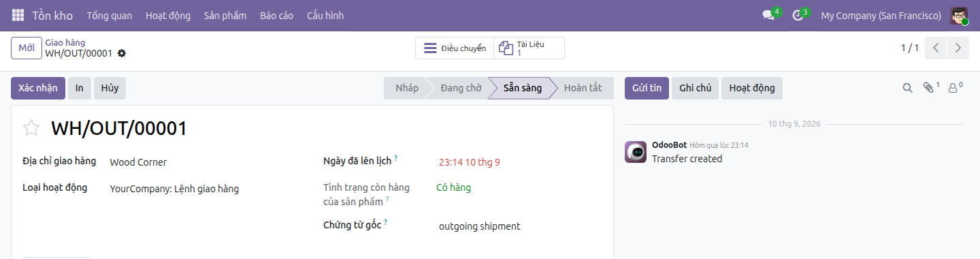The image size is (980, 259).
Task: Open the Tổng quan menu
Action: point(110,15)
